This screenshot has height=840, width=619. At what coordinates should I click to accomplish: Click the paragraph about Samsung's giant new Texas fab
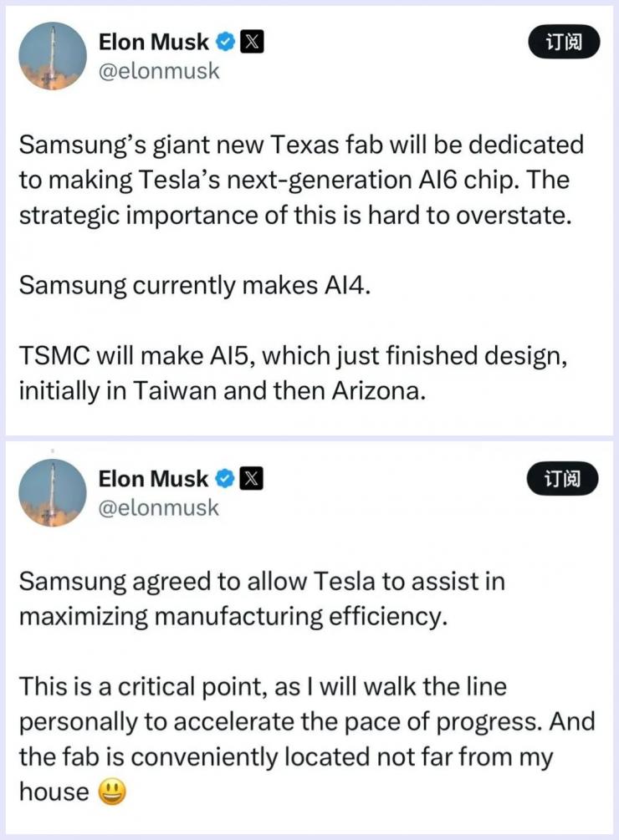pos(301,179)
